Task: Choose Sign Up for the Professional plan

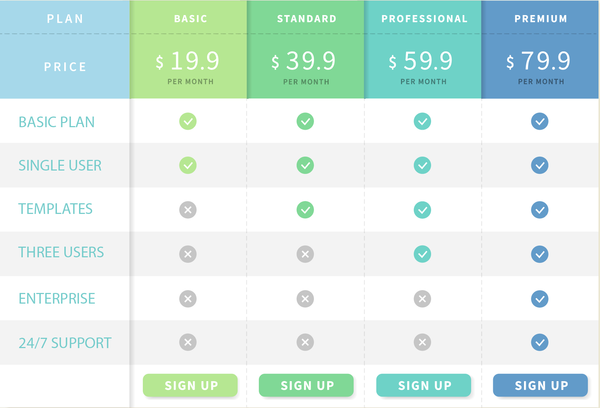Action: click(424, 386)
